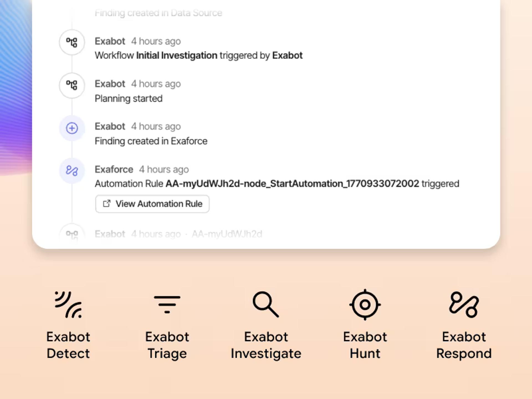The height and width of the screenshot is (399, 532).
Task: Open the Exabot Detect label
Action: point(68,345)
